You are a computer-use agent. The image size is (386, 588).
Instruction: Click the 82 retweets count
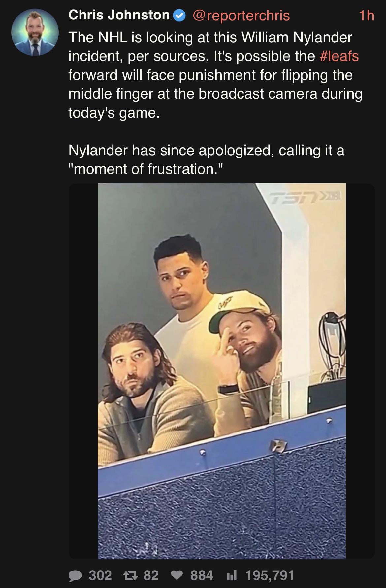[x=151, y=575]
